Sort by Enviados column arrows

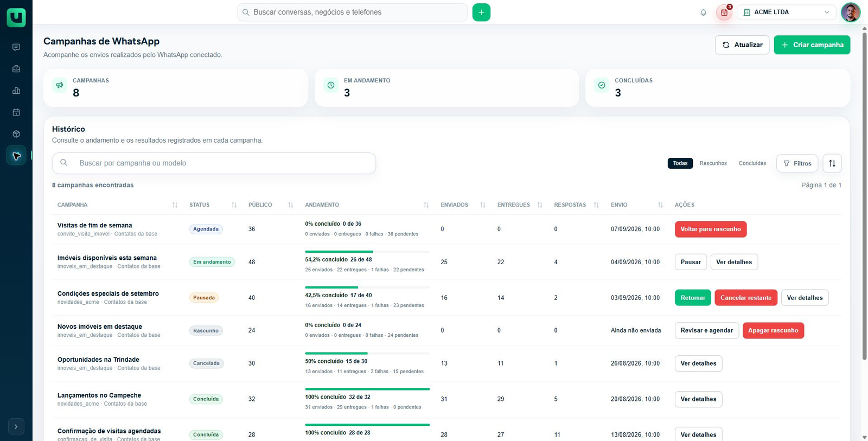pyautogui.click(x=482, y=205)
